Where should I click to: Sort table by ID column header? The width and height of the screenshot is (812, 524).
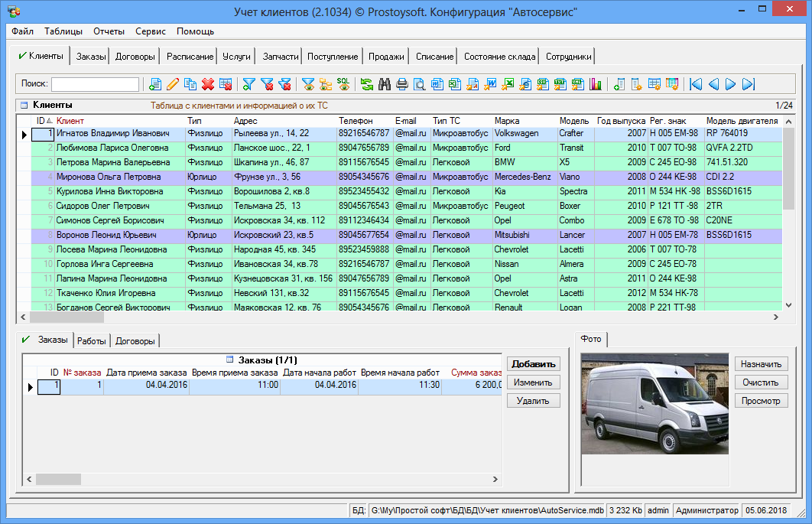[41, 121]
